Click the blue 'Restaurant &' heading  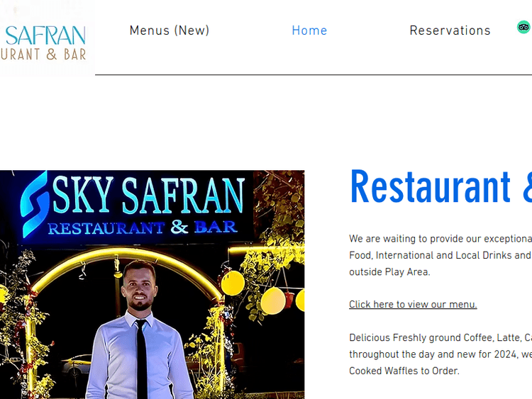tap(440, 187)
